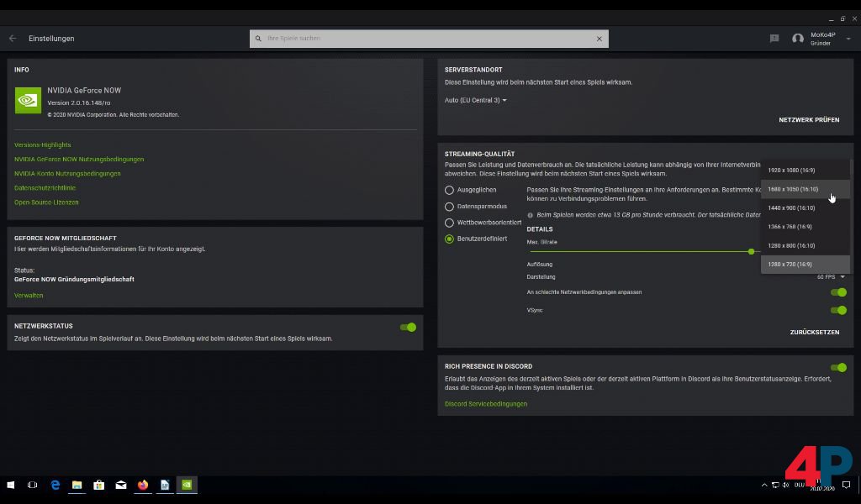Click the MoKo4P profile avatar

tap(799, 38)
